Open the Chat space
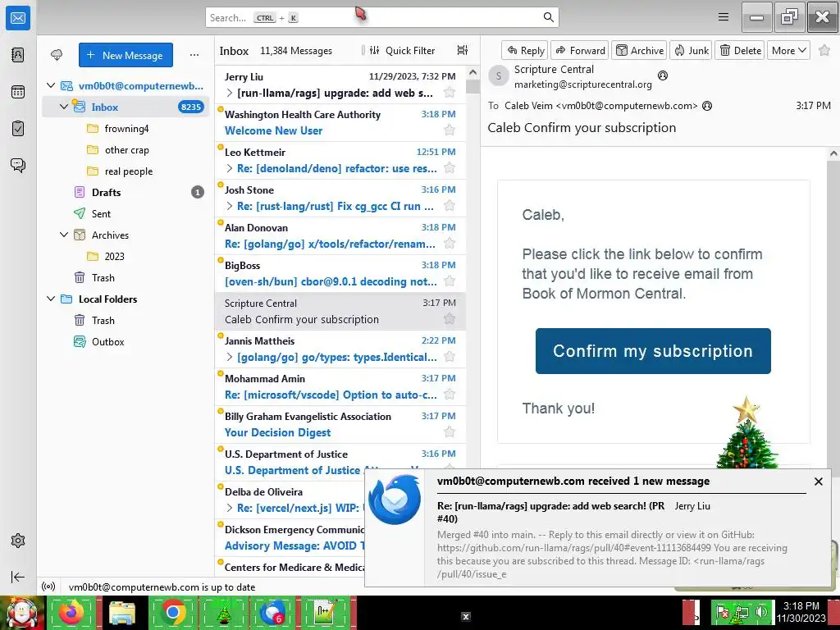Viewport: 840px width, 630px height. click(x=18, y=165)
